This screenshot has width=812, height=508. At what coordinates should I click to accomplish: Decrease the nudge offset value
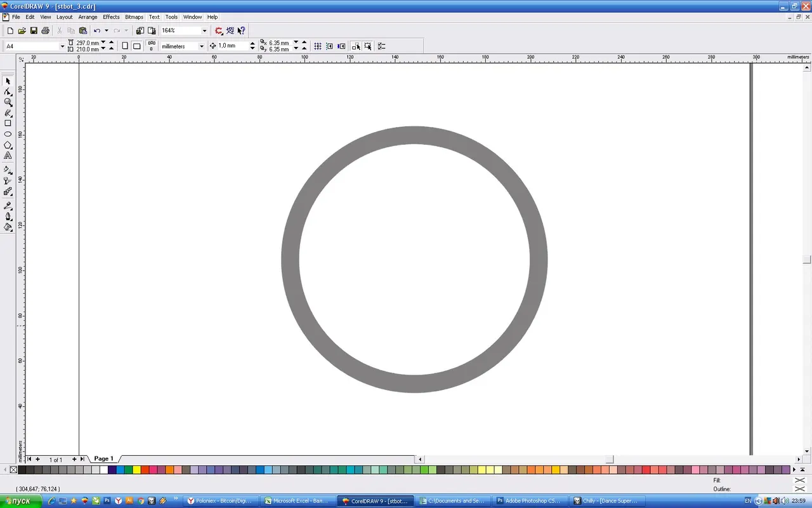[252, 49]
